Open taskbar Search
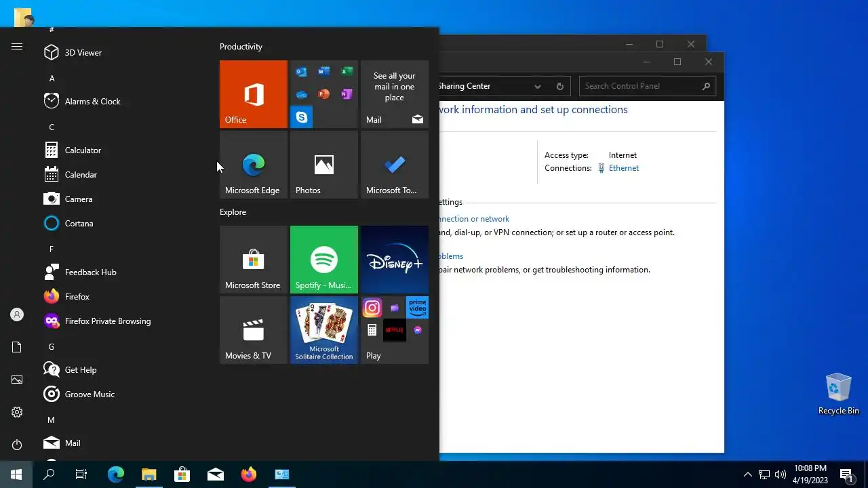Viewport: 868px width, 488px height. click(x=49, y=474)
